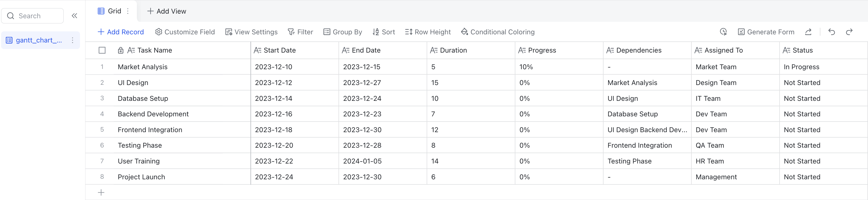
Task: Add a new row with bottom plus icon
Action: 101,193
